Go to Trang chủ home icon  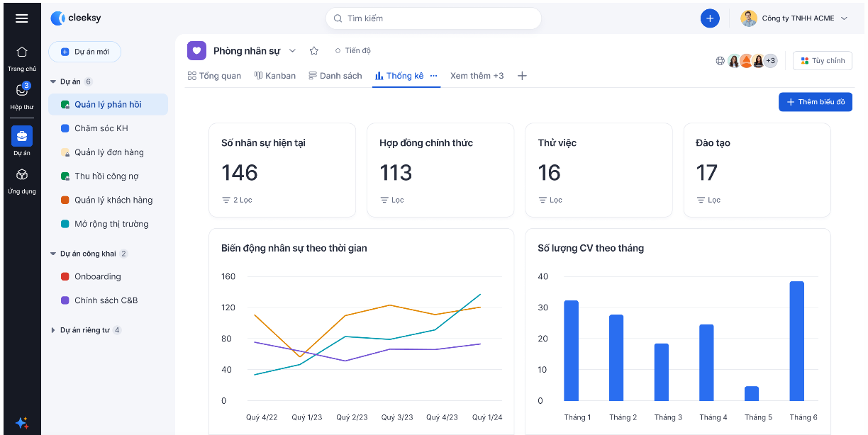pos(22,52)
